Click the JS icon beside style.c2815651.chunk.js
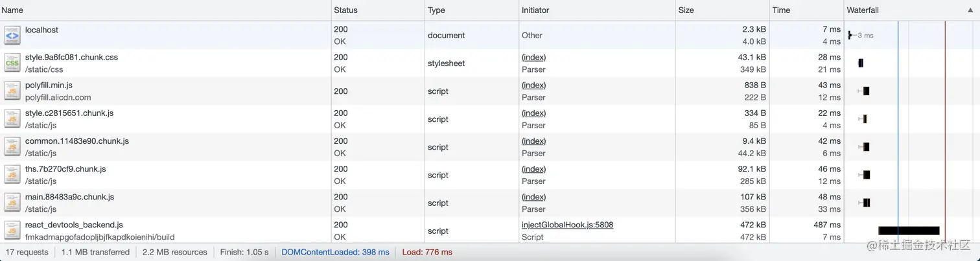 click(12, 119)
